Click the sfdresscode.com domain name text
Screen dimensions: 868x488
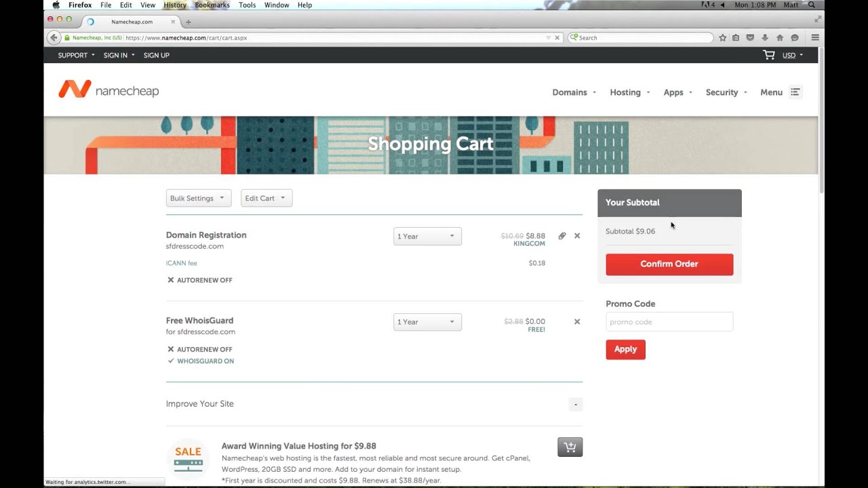coord(195,247)
